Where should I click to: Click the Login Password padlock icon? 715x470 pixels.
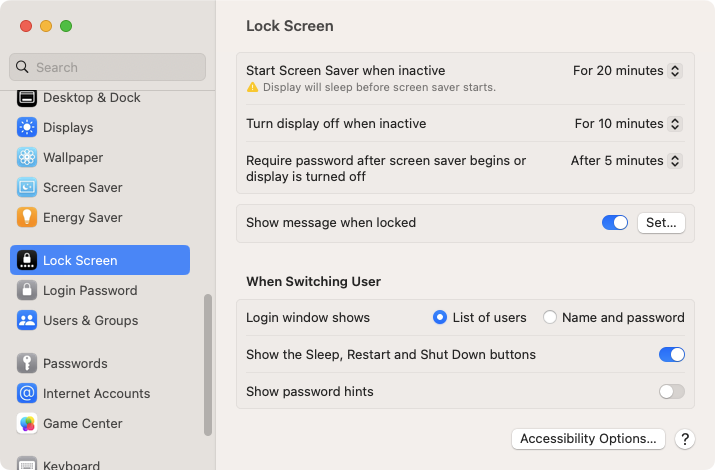click(27, 290)
